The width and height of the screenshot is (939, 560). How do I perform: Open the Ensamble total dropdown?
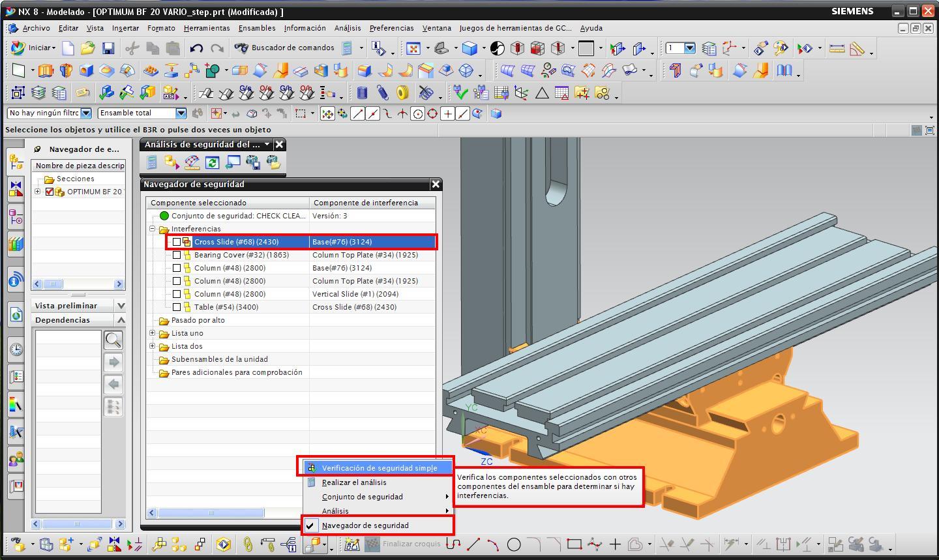click(181, 113)
